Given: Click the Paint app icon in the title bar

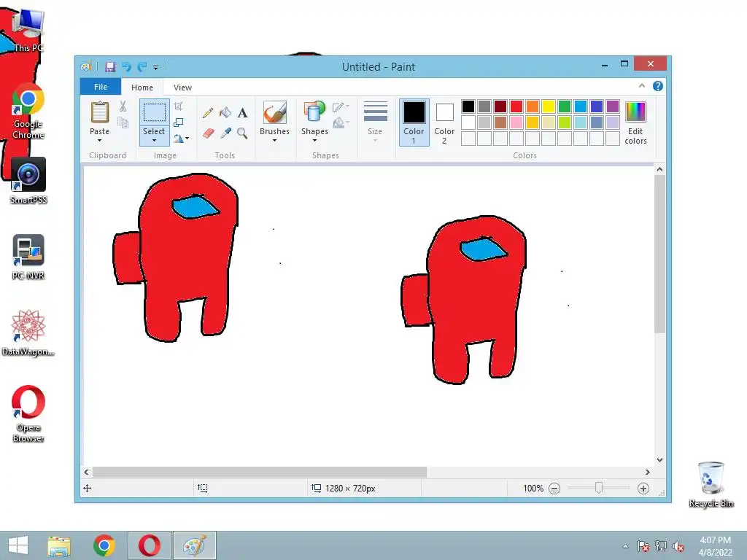Looking at the screenshot, I should point(86,67).
